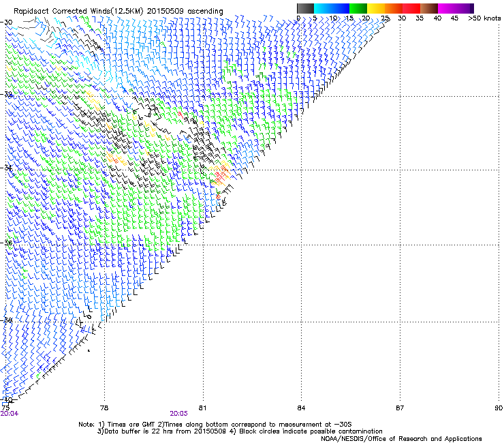Select the orange 25-30 knots legend swatch
Image resolution: width=504 pixels, height=443 pixels.
click(394, 8)
